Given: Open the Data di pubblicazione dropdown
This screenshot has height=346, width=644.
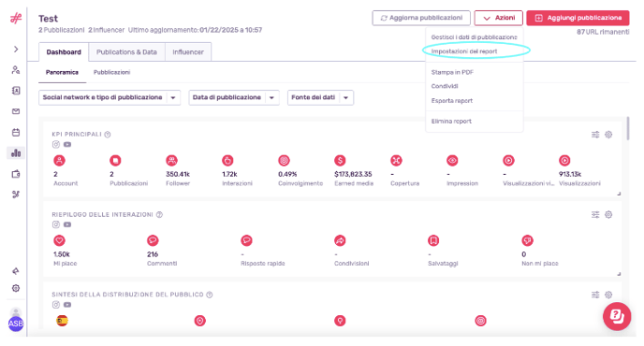Looking at the screenshot, I should (x=234, y=97).
